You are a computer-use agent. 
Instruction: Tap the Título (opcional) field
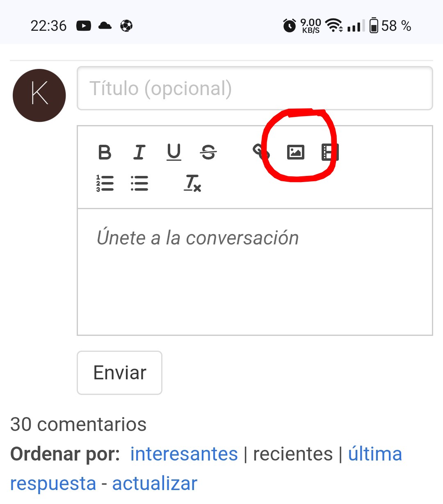[255, 89]
